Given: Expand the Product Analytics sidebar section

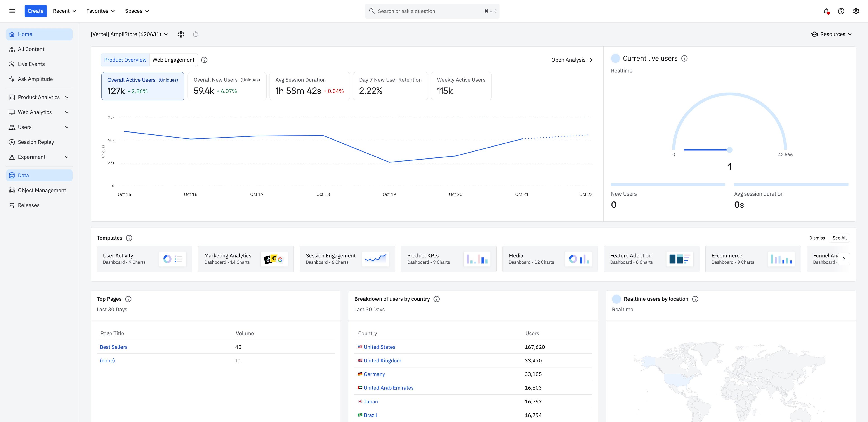Looking at the screenshot, I should point(39,98).
